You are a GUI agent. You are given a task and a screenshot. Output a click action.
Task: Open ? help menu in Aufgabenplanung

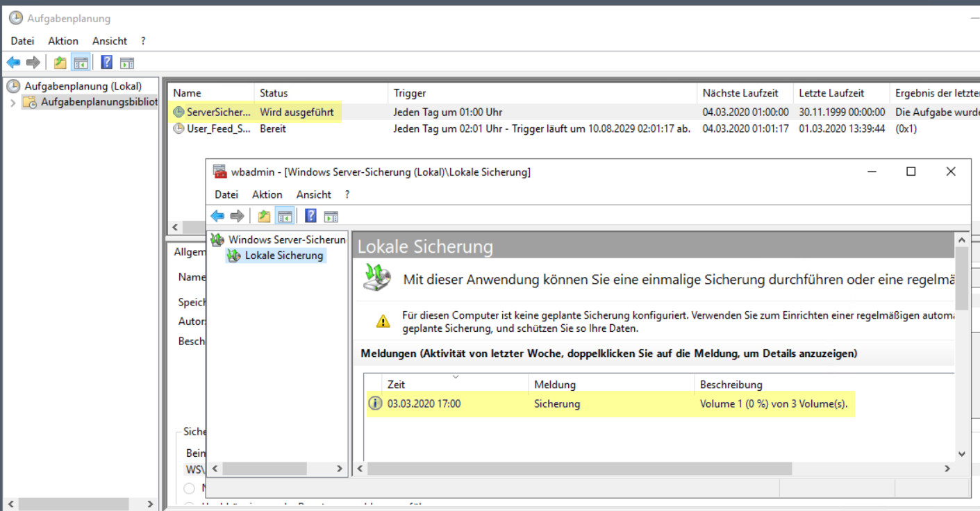[143, 41]
